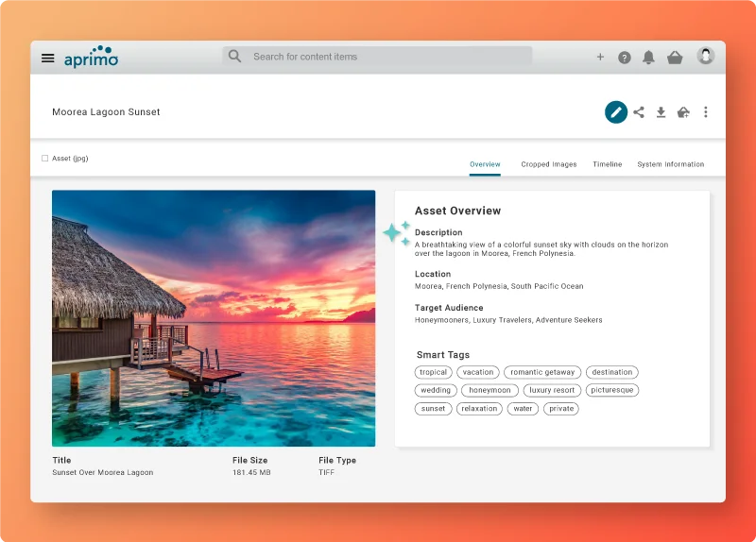Click the description text about colorful sunset
756x542 pixels.
[541, 248]
